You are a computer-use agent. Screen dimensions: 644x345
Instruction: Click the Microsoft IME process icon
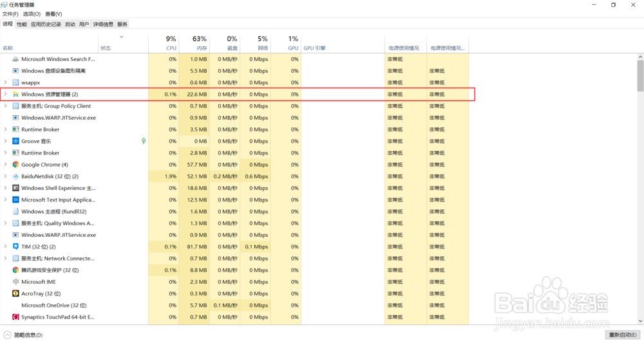15,282
